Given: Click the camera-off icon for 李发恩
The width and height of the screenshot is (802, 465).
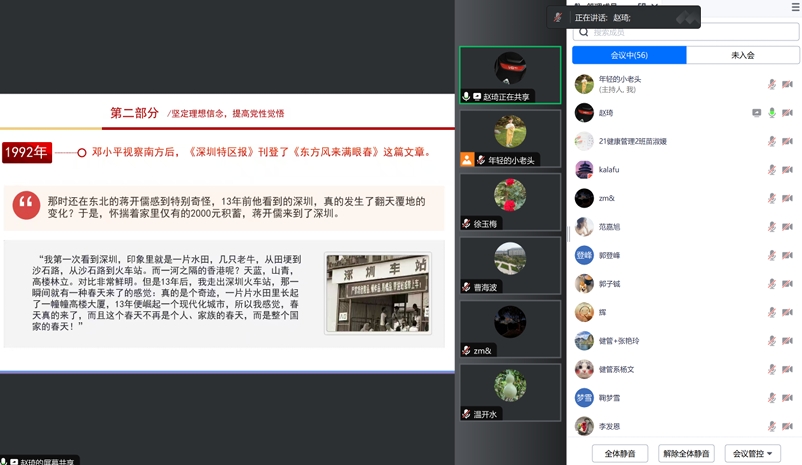Looking at the screenshot, I should coord(787,426).
